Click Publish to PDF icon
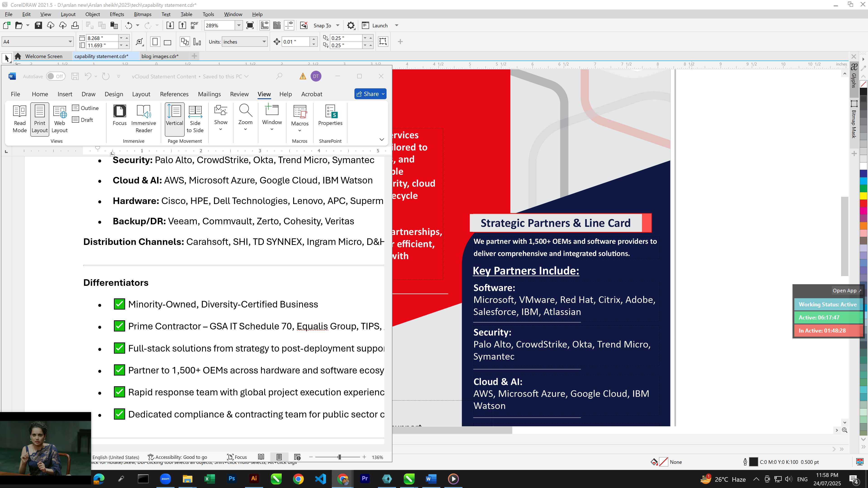The width and height of the screenshot is (868, 488). pos(194,25)
